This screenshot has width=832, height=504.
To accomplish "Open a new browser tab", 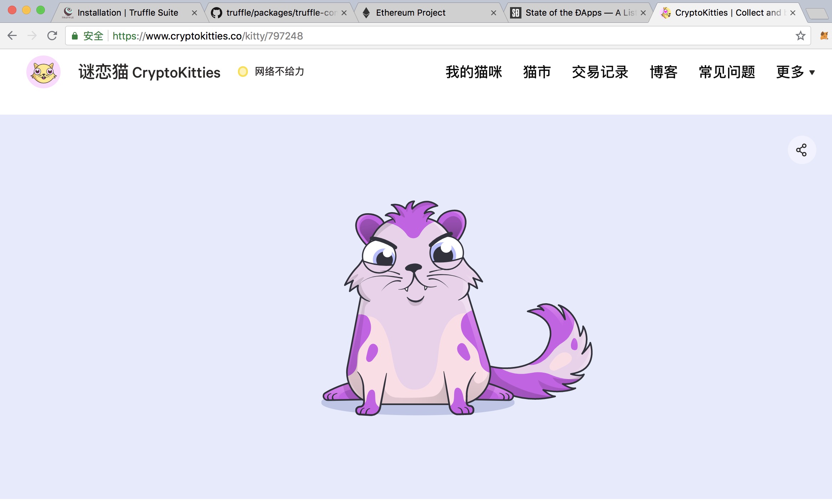I will [x=817, y=14].
